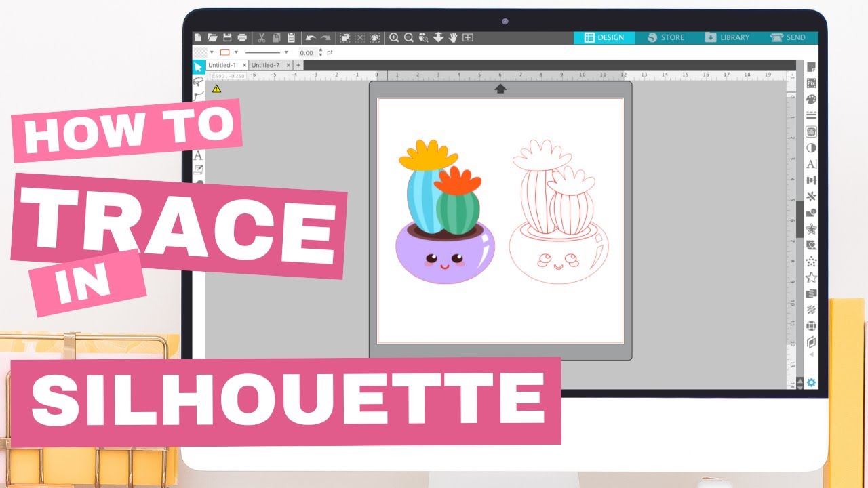The width and height of the screenshot is (868, 488).
Task: Open the line style dropdown arrow
Action: click(x=286, y=52)
